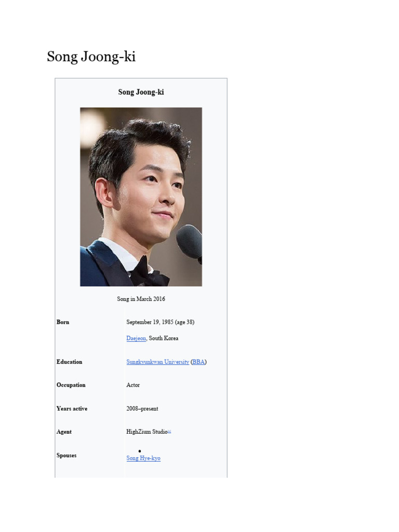Select the infobox title Song Joong-ki
399x532 pixels.
(141, 92)
